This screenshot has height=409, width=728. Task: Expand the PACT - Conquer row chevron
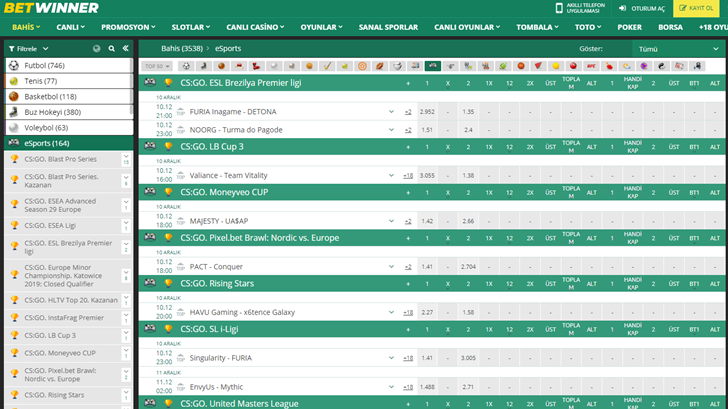(391, 266)
